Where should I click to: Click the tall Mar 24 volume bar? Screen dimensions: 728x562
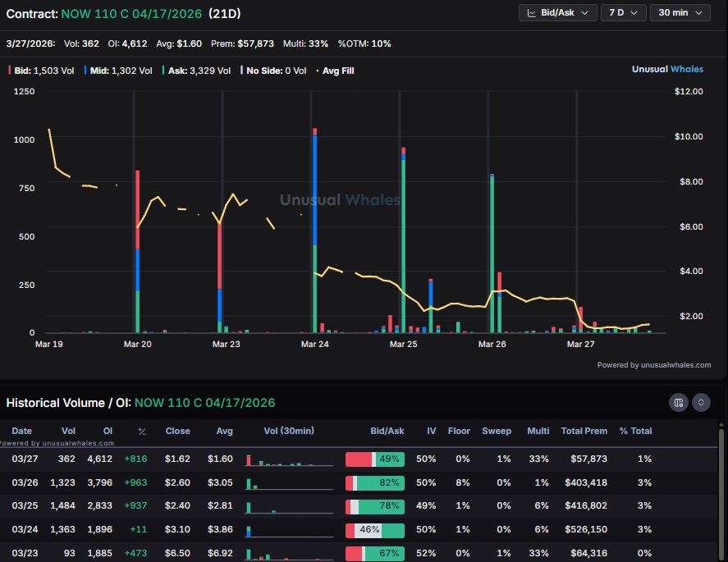315,231
